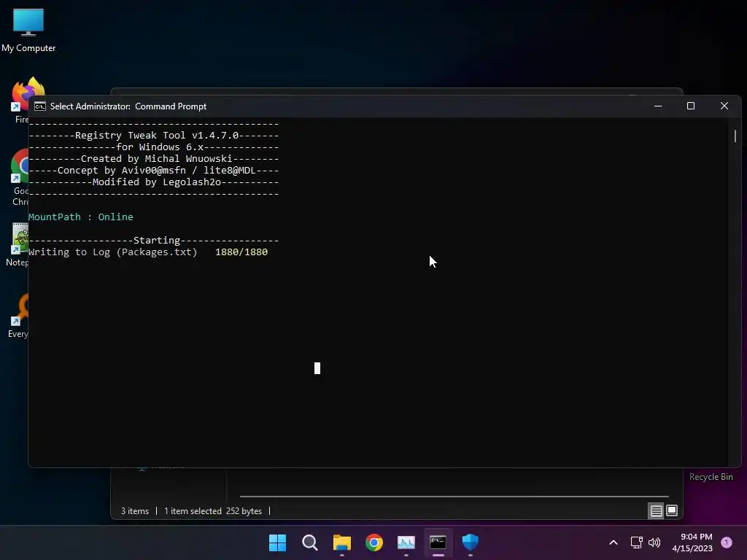Open volume control tray icon
This screenshot has height=560, width=747.
coord(654,542)
